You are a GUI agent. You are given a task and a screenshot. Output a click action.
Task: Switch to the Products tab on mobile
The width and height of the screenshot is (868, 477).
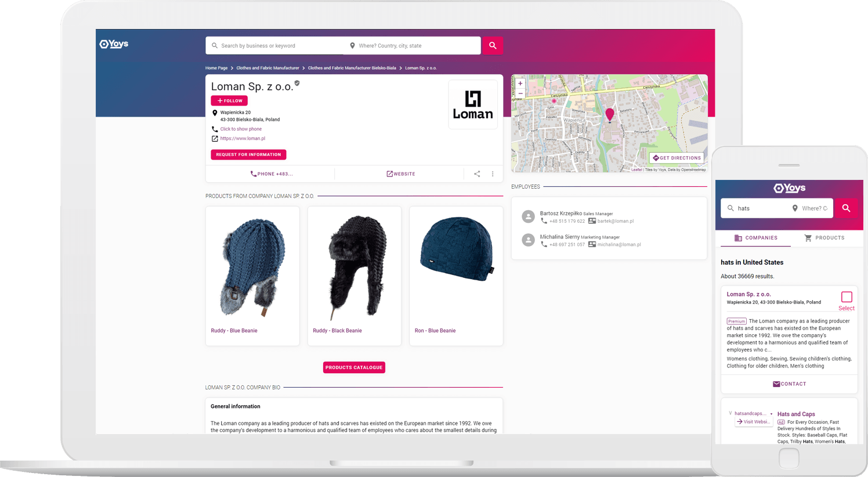tap(824, 238)
